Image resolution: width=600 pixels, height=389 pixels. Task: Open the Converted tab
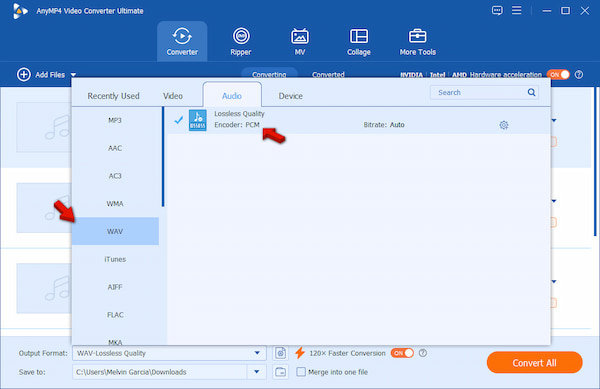tap(328, 74)
